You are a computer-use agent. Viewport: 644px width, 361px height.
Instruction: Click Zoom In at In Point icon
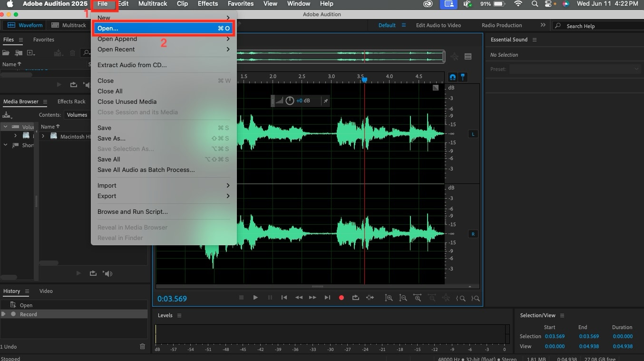pos(460,298)
